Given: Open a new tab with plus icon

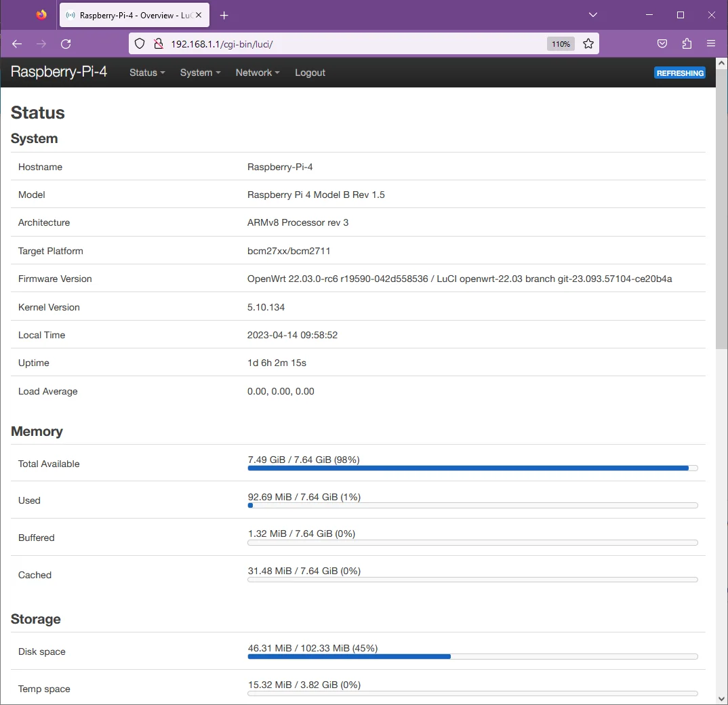Looking at the screenshot, I should point(224,16).
